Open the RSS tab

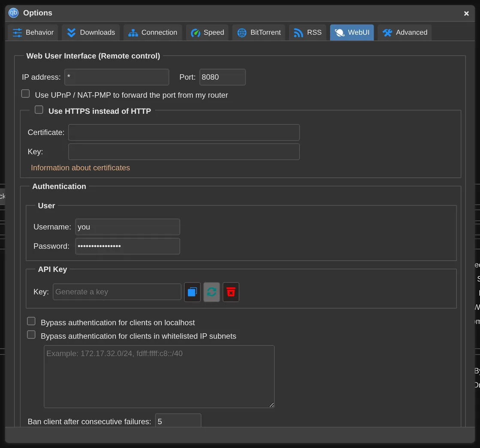(x=308, y=33)
